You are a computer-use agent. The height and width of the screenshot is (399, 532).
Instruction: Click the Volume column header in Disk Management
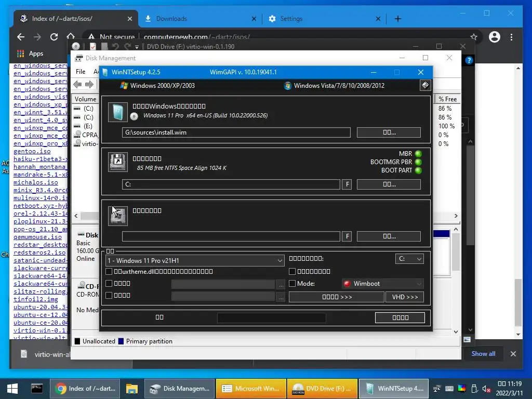pos(86,99)
